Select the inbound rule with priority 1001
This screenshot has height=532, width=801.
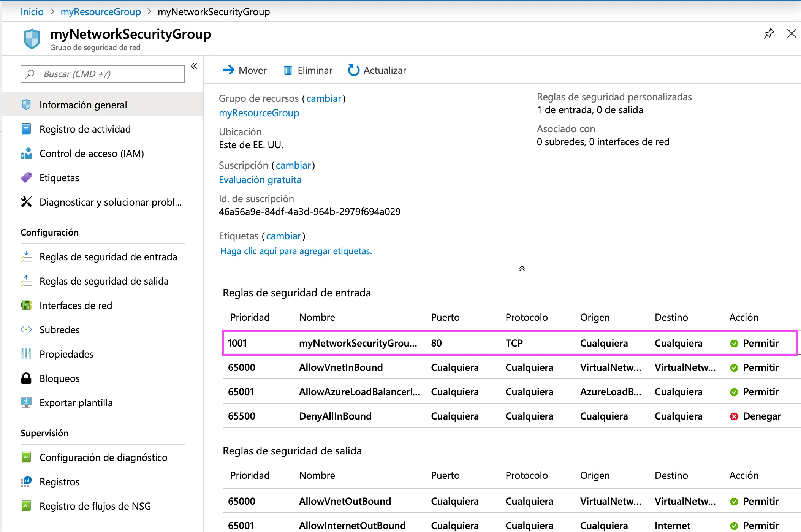[510, 343]
